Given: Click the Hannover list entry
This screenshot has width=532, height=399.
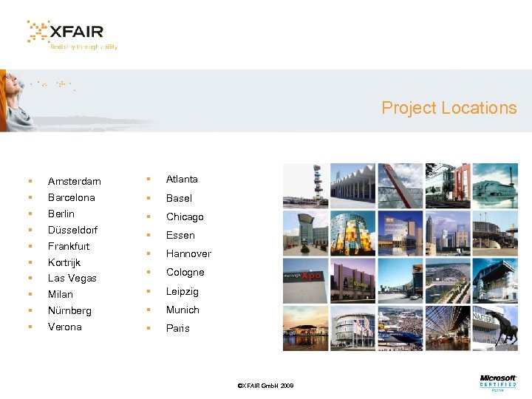Looking at the screenshot, I should tap(188, 253).
